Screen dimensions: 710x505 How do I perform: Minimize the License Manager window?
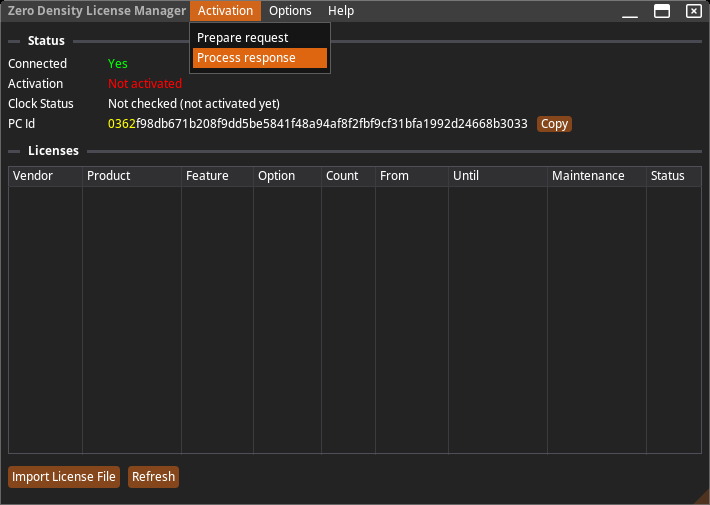tap(629, 12)
